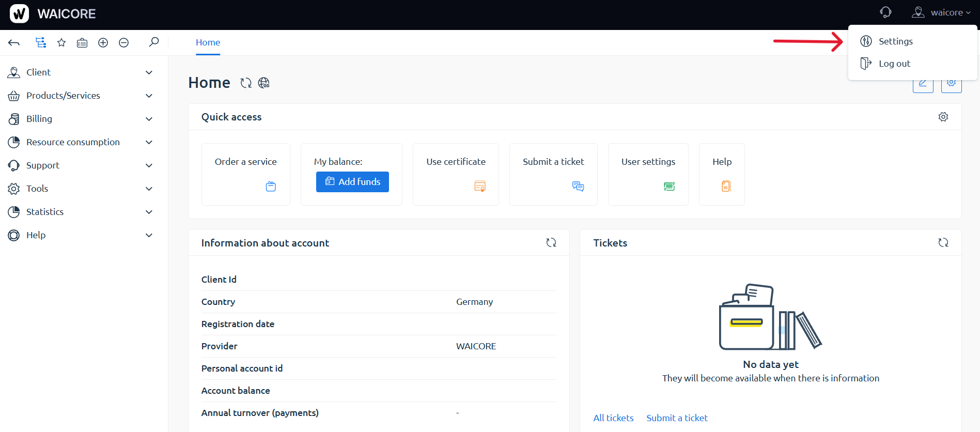Expand all menu items plus icon
Viewport: 980px width, 432px height.
[103, 42]
